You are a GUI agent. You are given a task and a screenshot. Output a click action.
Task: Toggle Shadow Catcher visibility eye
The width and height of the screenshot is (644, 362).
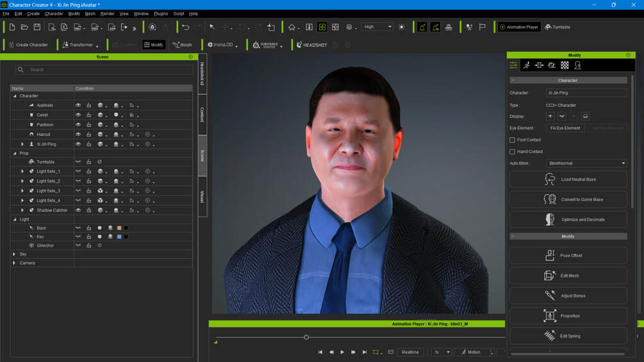point(78,210)
